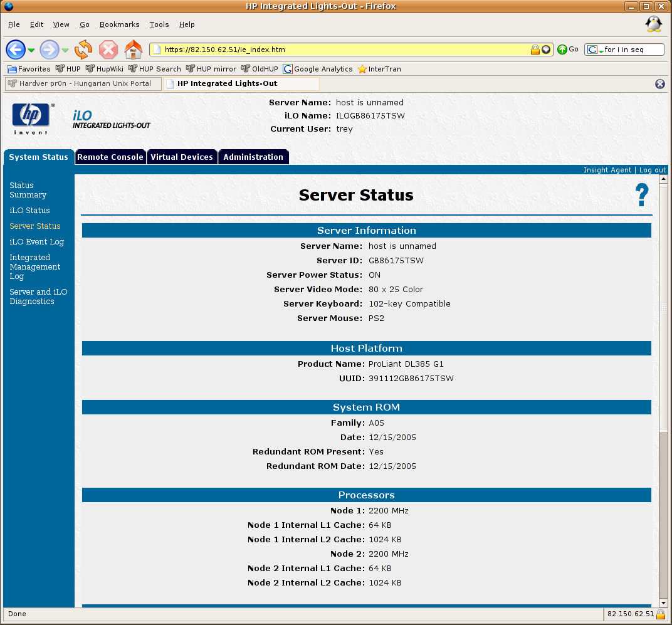Click the current user name trey
The image size is (672, 625).
[x=344, y=129]
